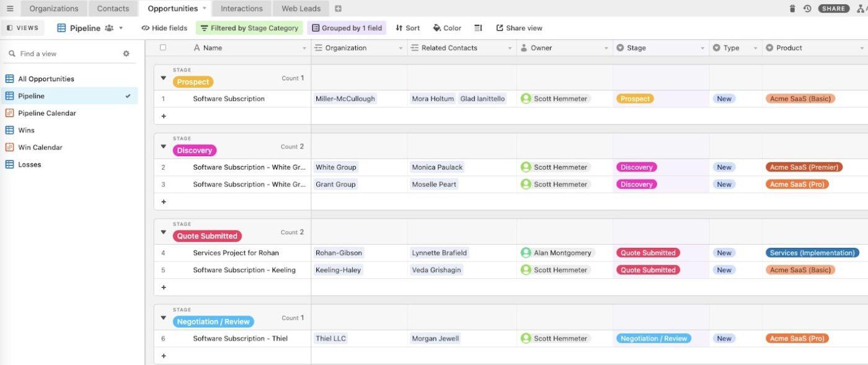Click the view settings gear icon

coord(126,54)
